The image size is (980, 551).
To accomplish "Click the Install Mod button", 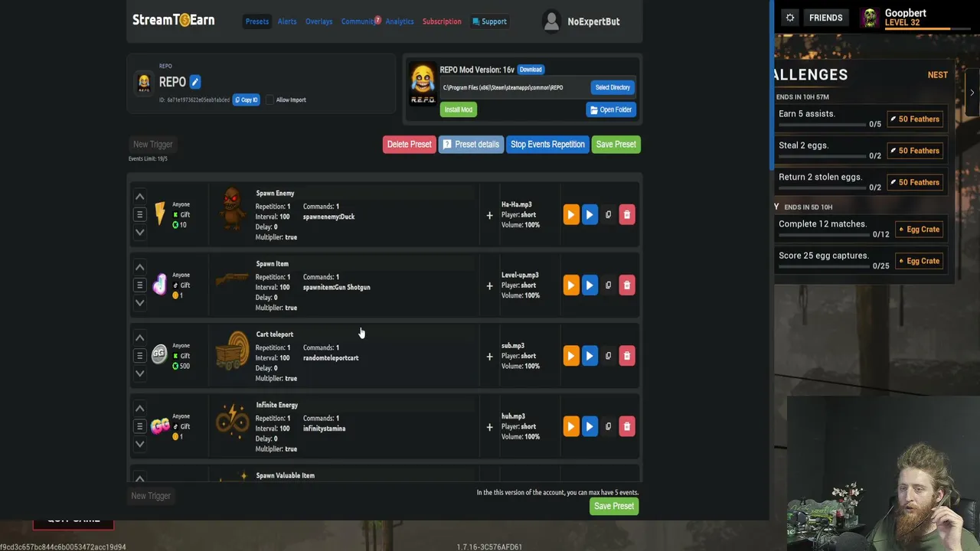I will coord(459,109).
